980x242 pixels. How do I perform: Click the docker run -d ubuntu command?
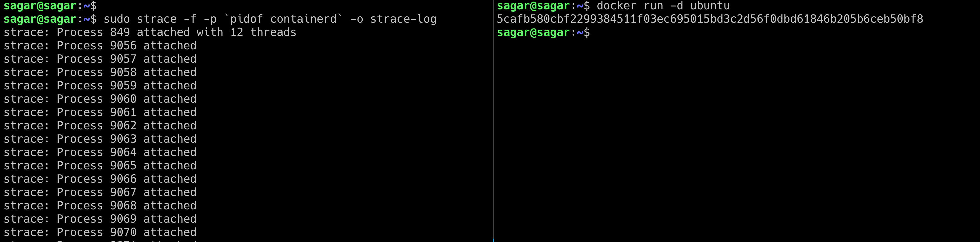(663, 6)
